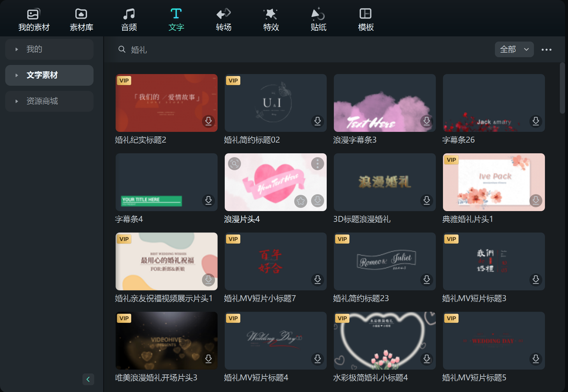Collapse the left sidebar with the chevron
This screenshot has height=392, width=568.
[88, 379]
